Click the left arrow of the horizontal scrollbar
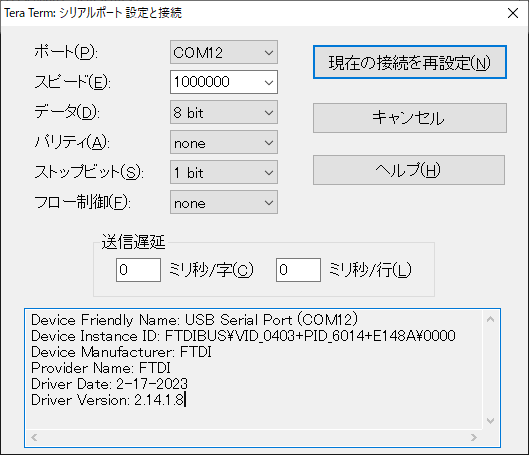The height and width of the screenshot is (455, 529). (x=34, y=437)
